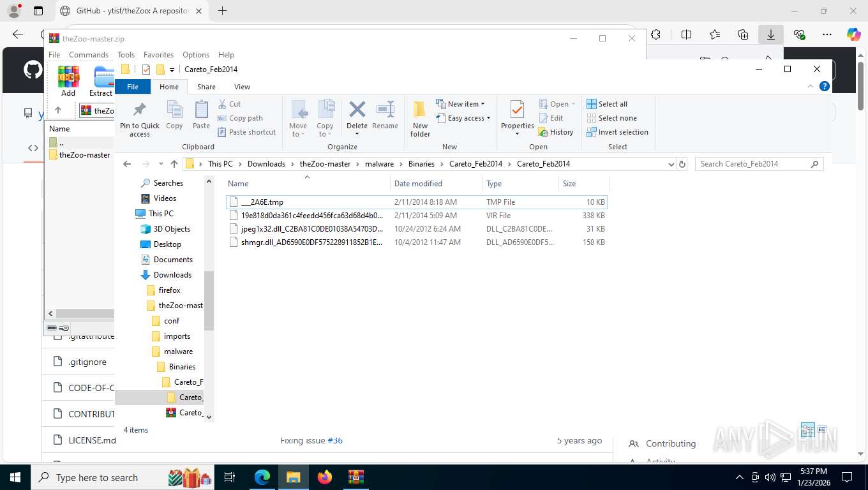Screen dimensions: 868x490
Task: Select the ___2A6E.tmp file
Action: pyautogui.click(x=417, y=202)
